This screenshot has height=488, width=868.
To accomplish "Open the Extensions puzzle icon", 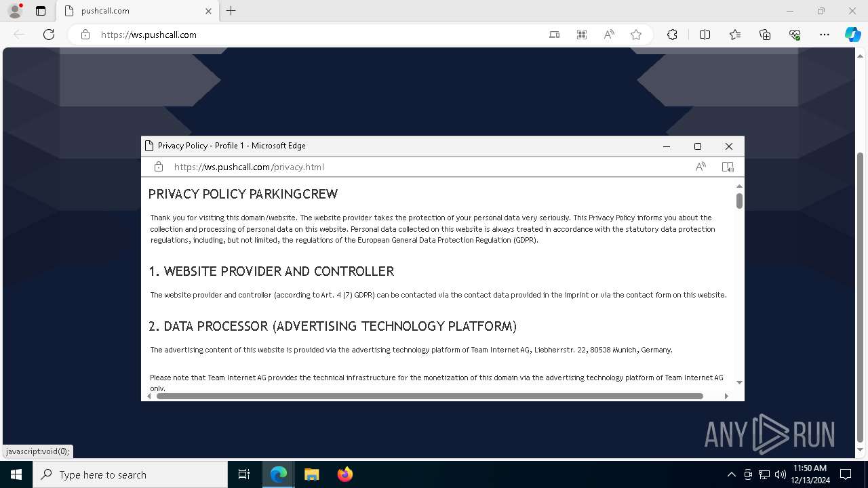I will [x=672, y=35].
